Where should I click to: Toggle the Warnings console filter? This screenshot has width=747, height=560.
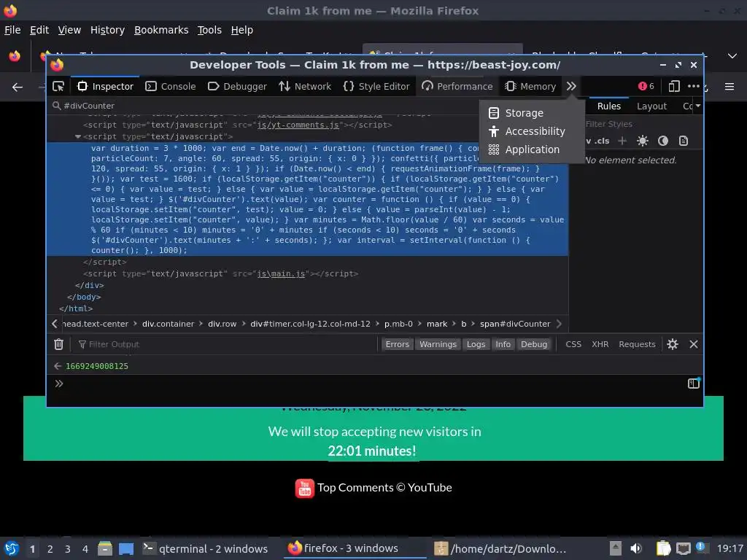point(438,344)
